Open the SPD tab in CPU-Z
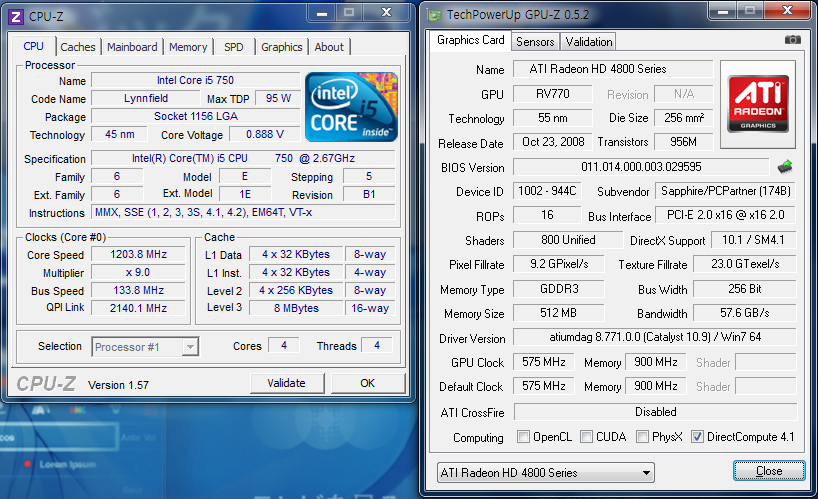Image resolution: width=818 pixels, height=499 pixels. pos(233,47)
